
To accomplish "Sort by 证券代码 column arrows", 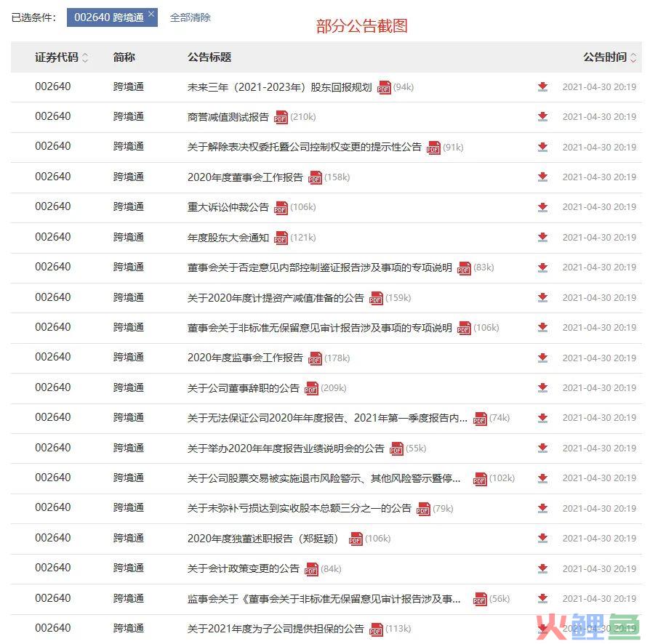I will click(85, 57).
